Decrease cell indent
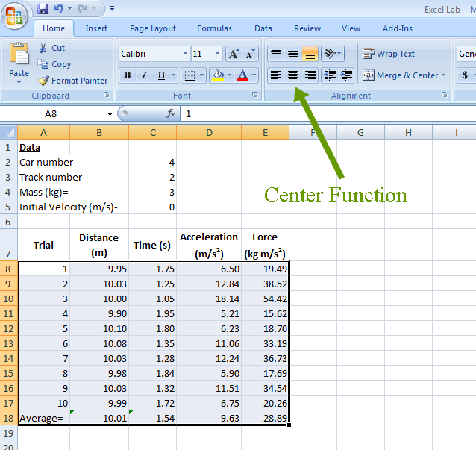This screenshot has height=450, width=476. (330, 75)
